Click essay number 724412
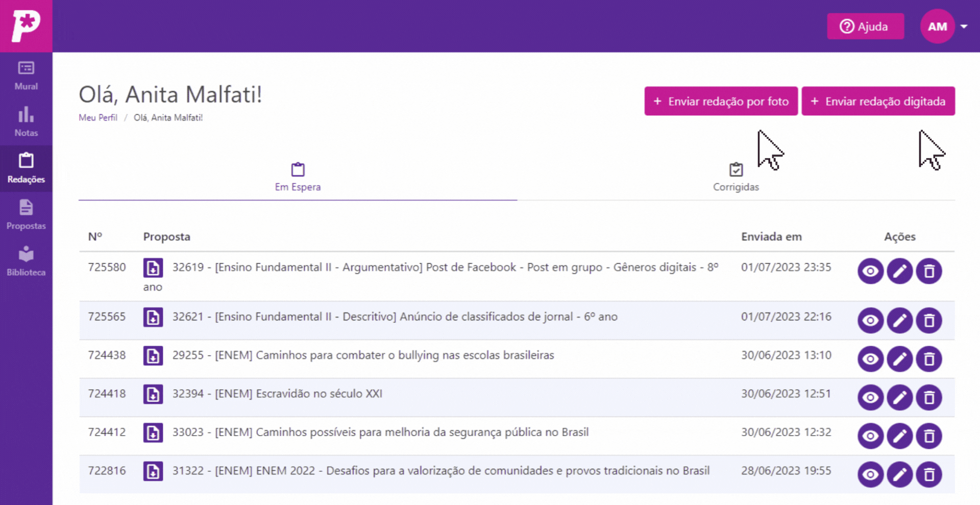Viewport: 980px width, 505px height. click(107, 432)
